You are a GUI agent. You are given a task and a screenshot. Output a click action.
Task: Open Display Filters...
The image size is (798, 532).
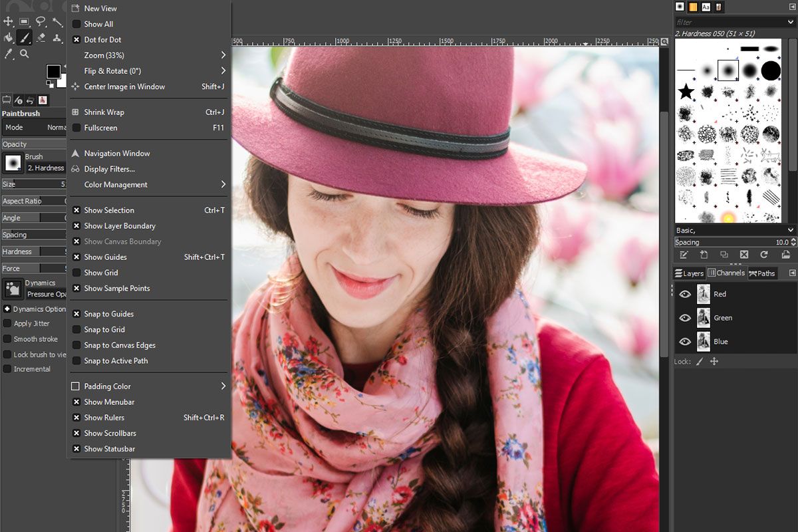[149, 170]
